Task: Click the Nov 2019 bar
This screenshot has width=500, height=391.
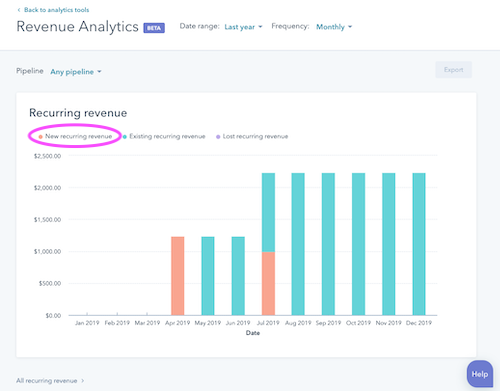Action: click(x=389, y=244)
